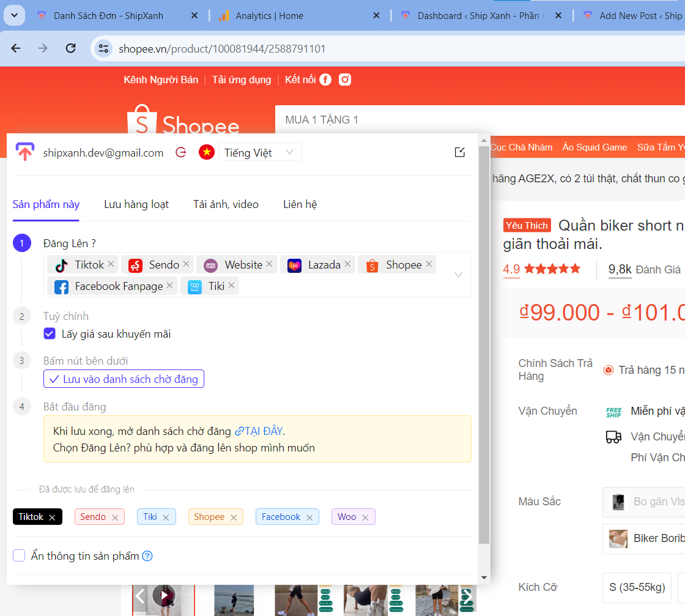Click the Instagram icon in Shopee header
The width and height of the screenshot is (685, 616).
coord(345,80)
